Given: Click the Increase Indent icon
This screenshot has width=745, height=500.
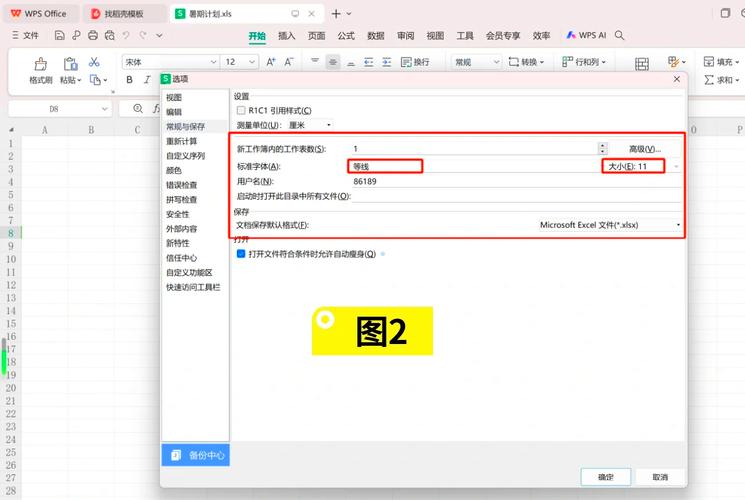Looking at the screenshot, I should 387,62.
